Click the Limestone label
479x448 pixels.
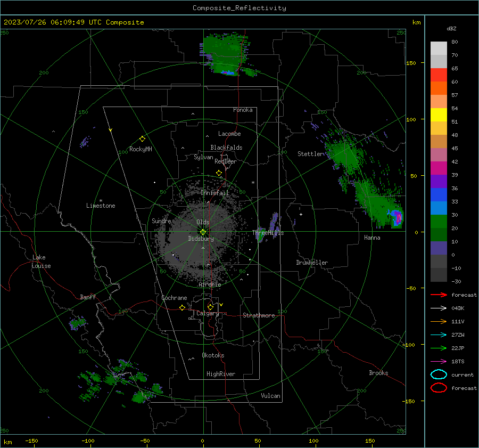pyautogui.click(x=101, y=206)
